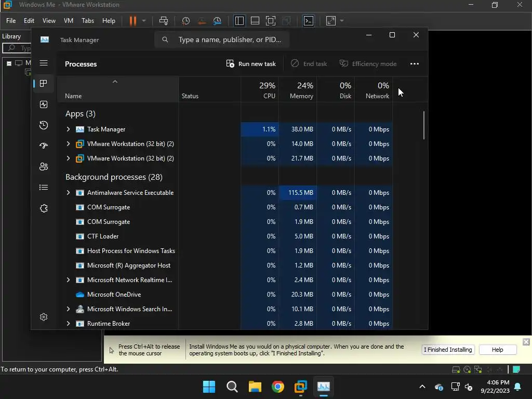Screen dimensions: 532x399
Task: Sort processes by Memory column
Action: (298, 89)
